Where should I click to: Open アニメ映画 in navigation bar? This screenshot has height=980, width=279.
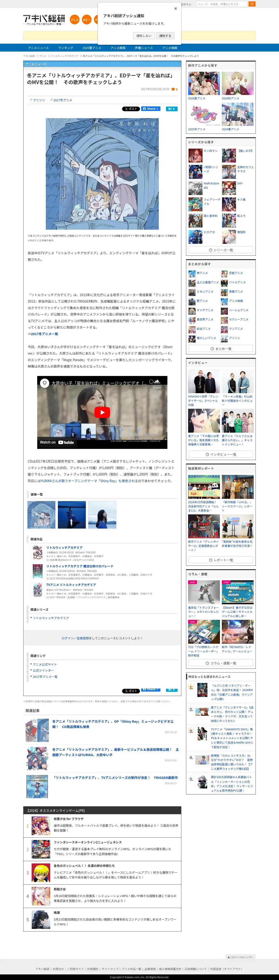(x=170, y=48)
